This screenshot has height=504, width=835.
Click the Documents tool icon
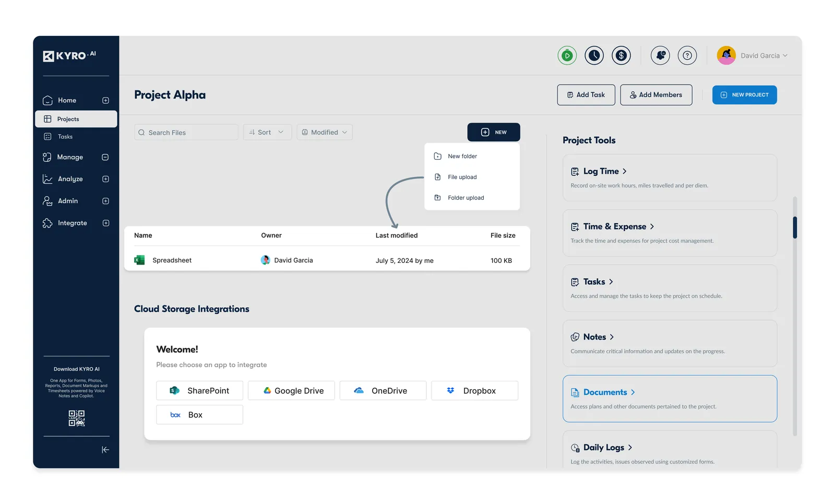tap(575, 392)
